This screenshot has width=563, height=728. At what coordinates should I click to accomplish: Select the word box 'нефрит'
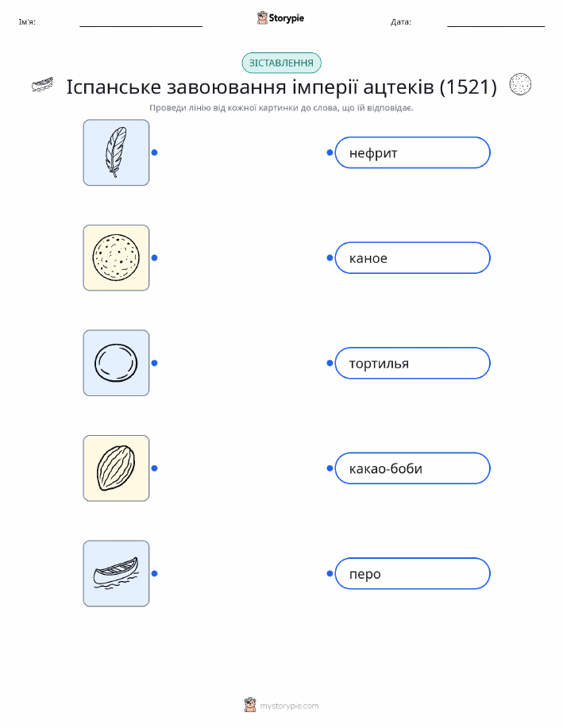[x=412, y=152]
